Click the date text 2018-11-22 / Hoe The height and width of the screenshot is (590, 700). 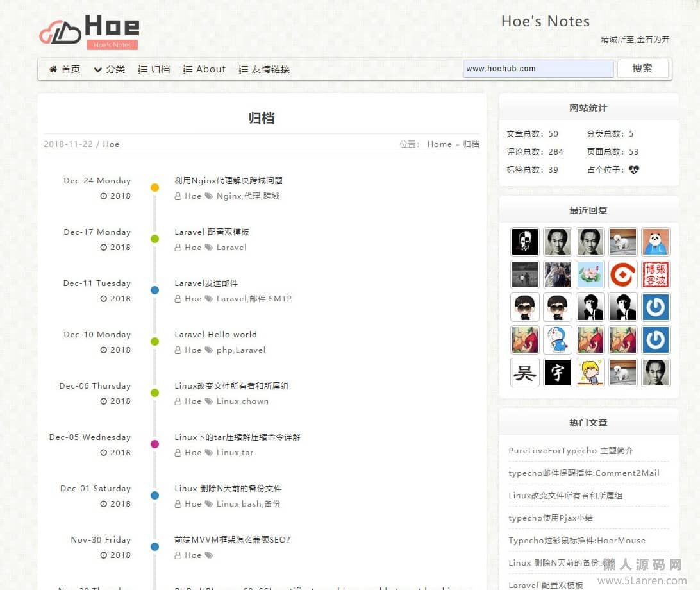click(81, 144)
